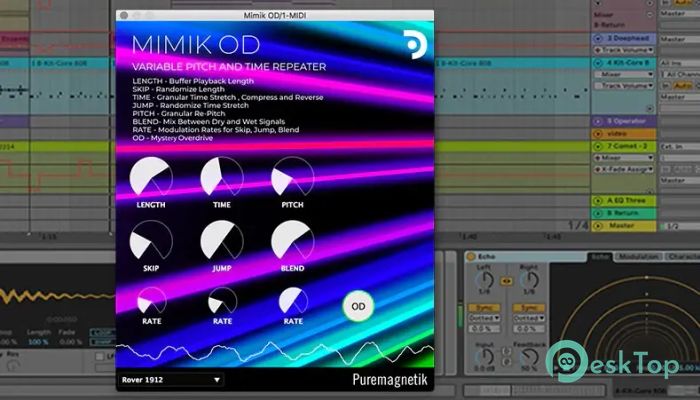Click the RATE knob under JUMP

[x=222, y=300]
